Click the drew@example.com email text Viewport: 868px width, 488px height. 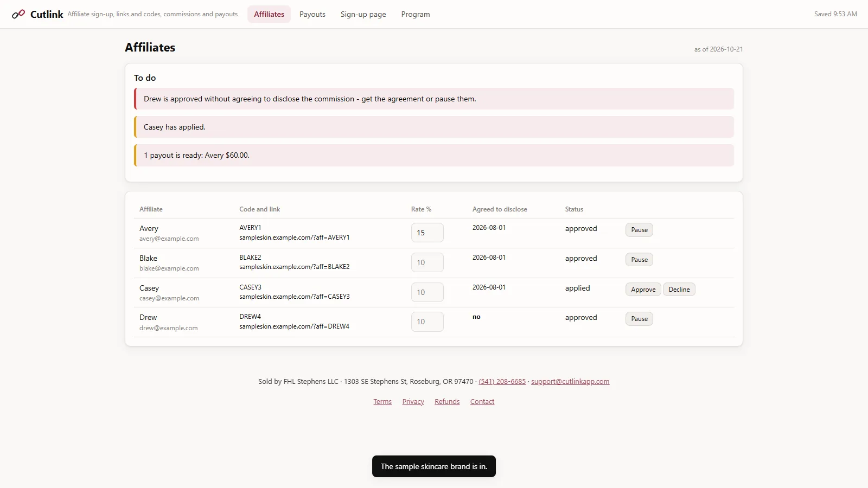(169, 328)
